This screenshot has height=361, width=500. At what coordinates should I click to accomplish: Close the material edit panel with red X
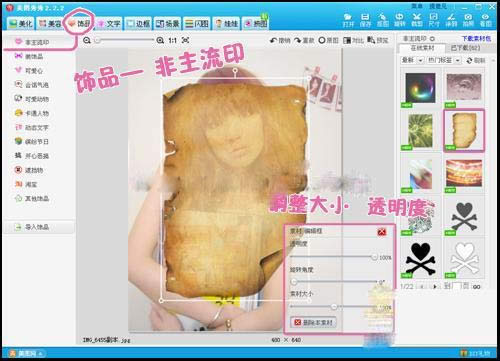381,232
